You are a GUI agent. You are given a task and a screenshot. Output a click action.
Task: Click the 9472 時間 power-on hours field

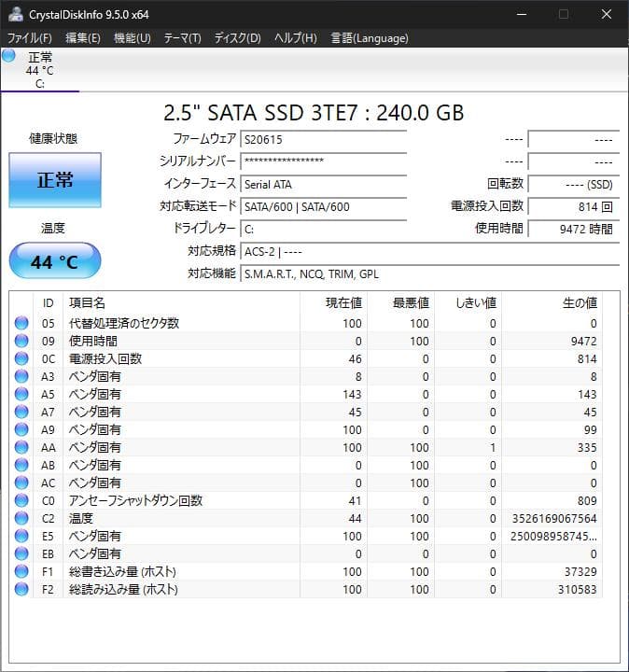[x=574, y=230]
